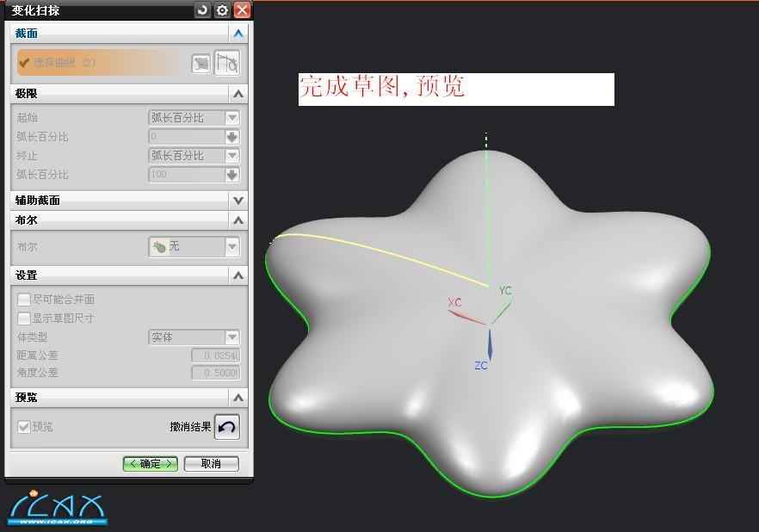Click the ZC axis arrow of the triad

(x=490, y=344)
